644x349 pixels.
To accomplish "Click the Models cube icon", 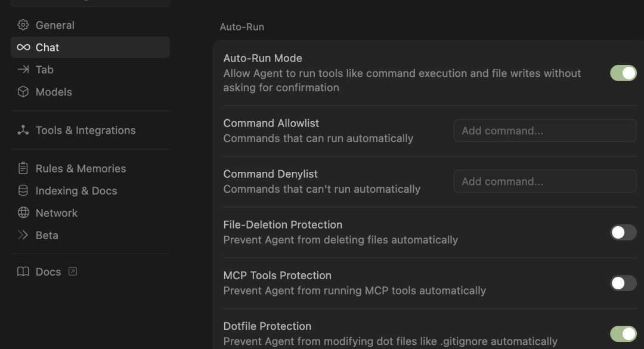I will (23, 92).
